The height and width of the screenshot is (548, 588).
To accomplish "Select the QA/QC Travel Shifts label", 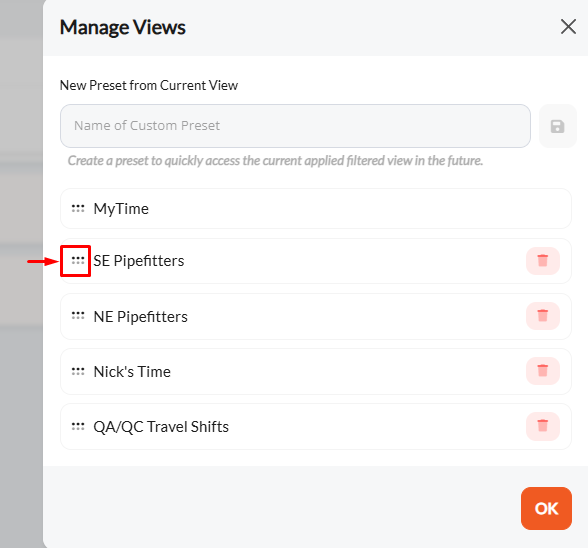I will coord(161,427).
